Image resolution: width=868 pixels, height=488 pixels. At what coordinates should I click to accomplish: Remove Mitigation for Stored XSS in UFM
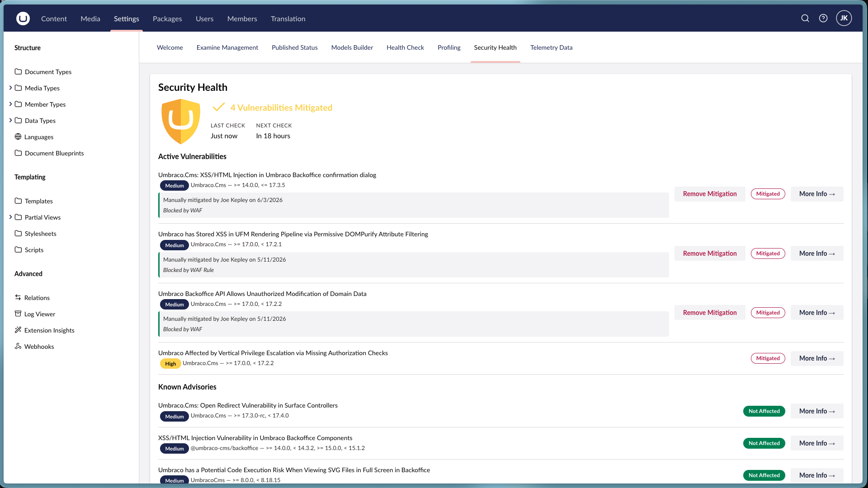710,253
